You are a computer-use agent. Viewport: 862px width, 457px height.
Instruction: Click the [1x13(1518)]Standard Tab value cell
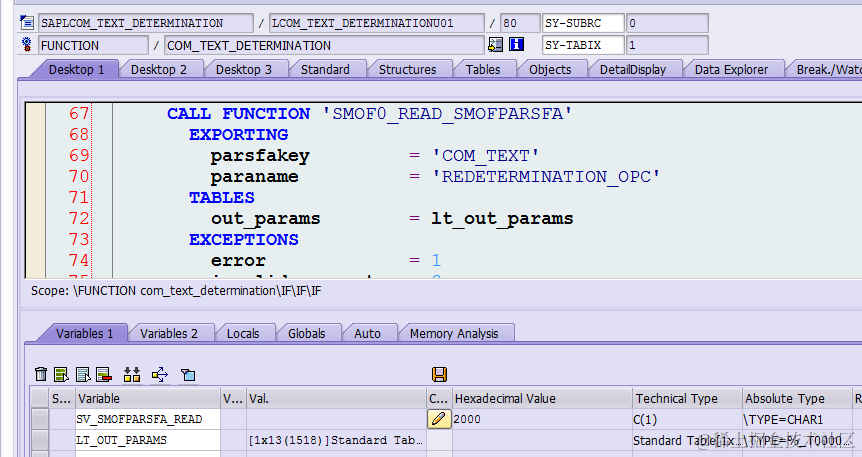pyautogui.click(x=336, y=440)
